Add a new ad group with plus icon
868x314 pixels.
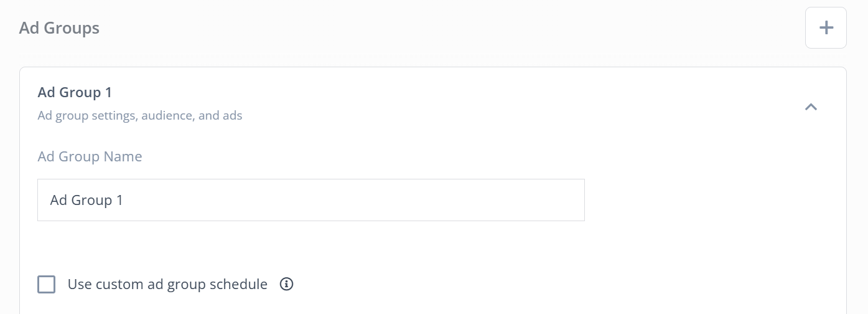point(826,27)
